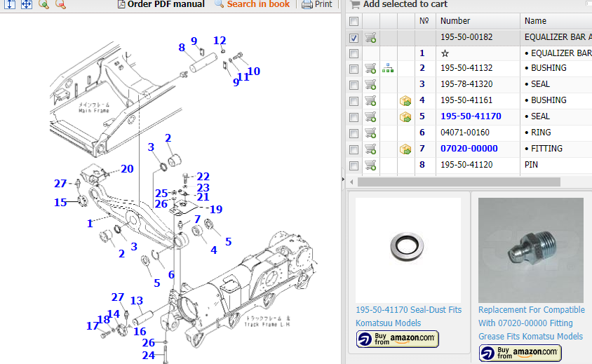
Task: Open part number link 07020-00000
Action: point(469,149)
